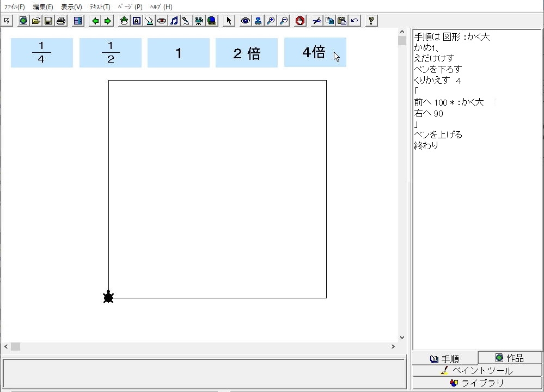Select the arrow pointer tool
Screen dimensions: 544x392
click(229, 21)
